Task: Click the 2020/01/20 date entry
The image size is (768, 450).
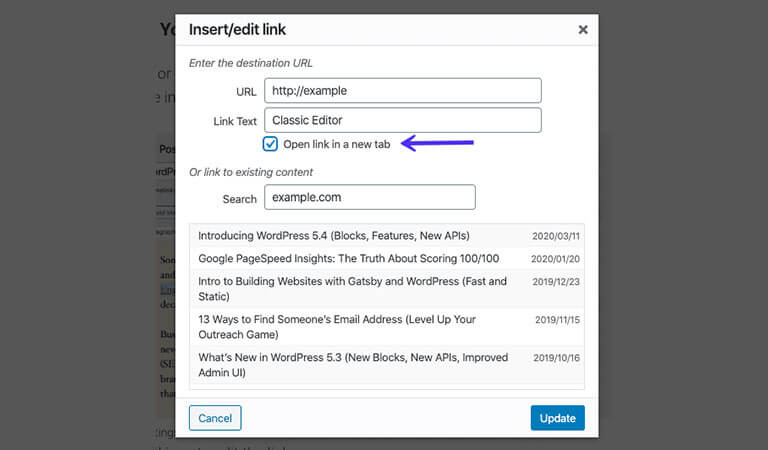Action: [x=555, y=259]
